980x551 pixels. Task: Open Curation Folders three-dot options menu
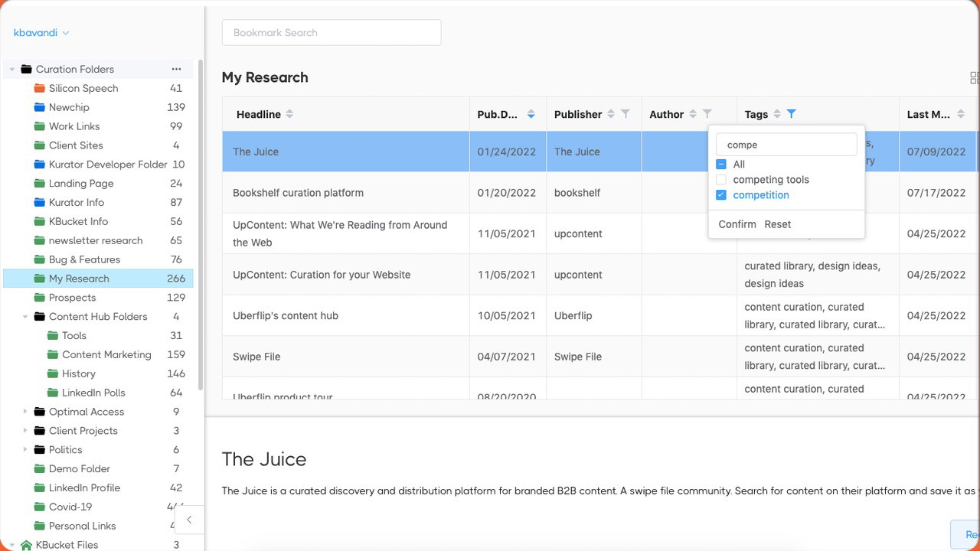[176, 69]
